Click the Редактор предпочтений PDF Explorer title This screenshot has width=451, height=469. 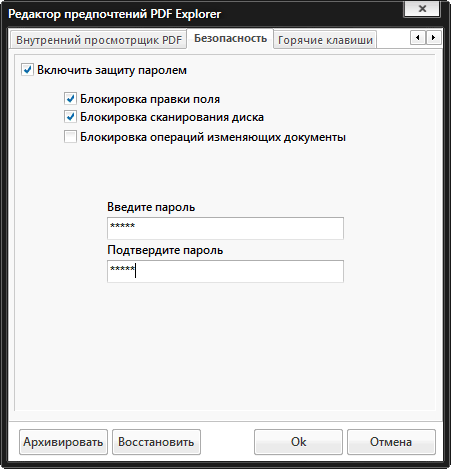tap(114, 14)
